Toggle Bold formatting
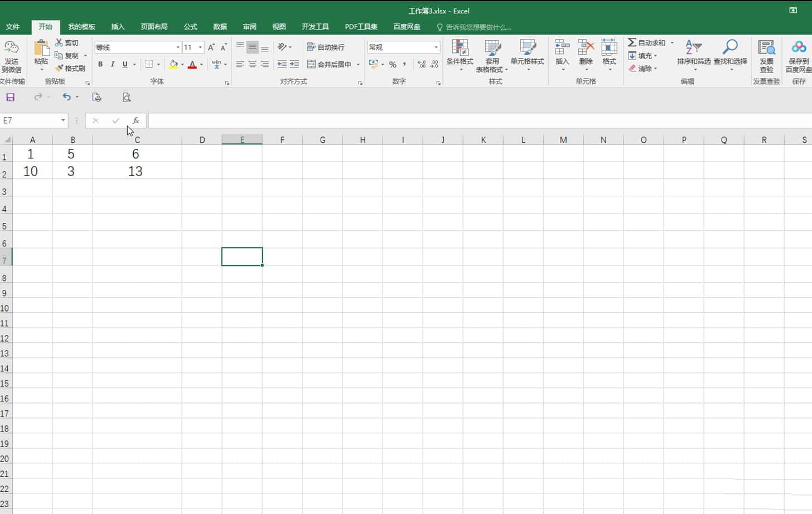Image resolution: width=812 pixels, height=514 pixels. tap(100, 64)
